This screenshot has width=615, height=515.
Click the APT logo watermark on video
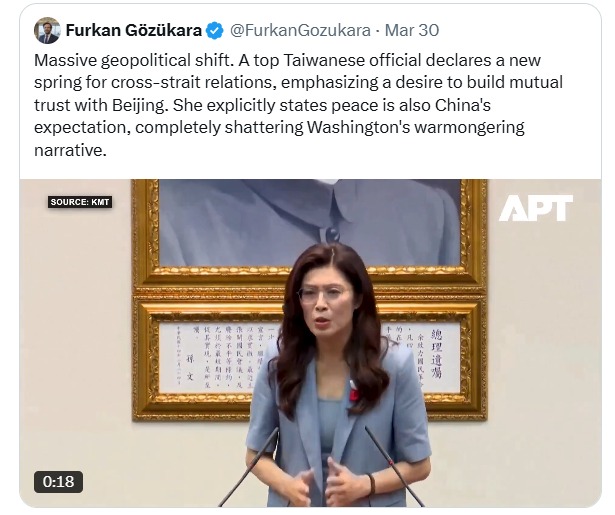(535, 208)
